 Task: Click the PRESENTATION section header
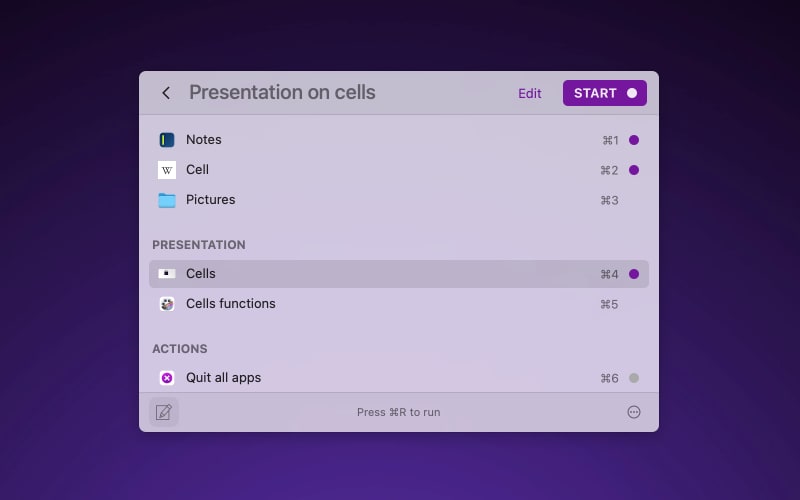pyautogui.click(x=199, y=245)
